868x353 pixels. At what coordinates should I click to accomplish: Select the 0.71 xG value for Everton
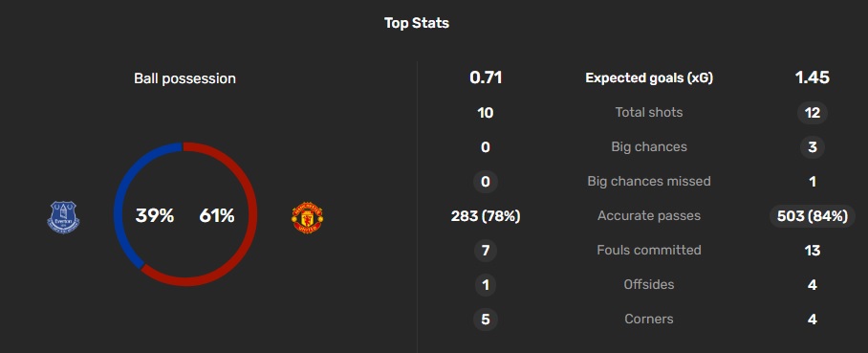click(486, 78)
